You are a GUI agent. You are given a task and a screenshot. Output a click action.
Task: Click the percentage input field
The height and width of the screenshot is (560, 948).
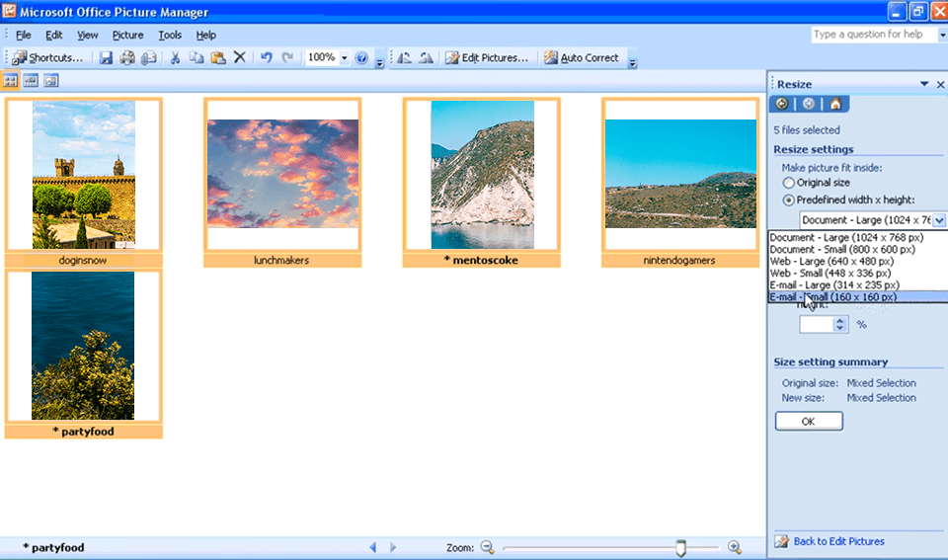click(817, 325)
